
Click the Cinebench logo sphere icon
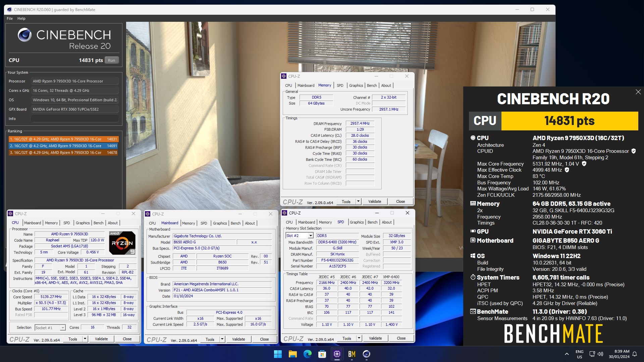[x=24, y=35]
